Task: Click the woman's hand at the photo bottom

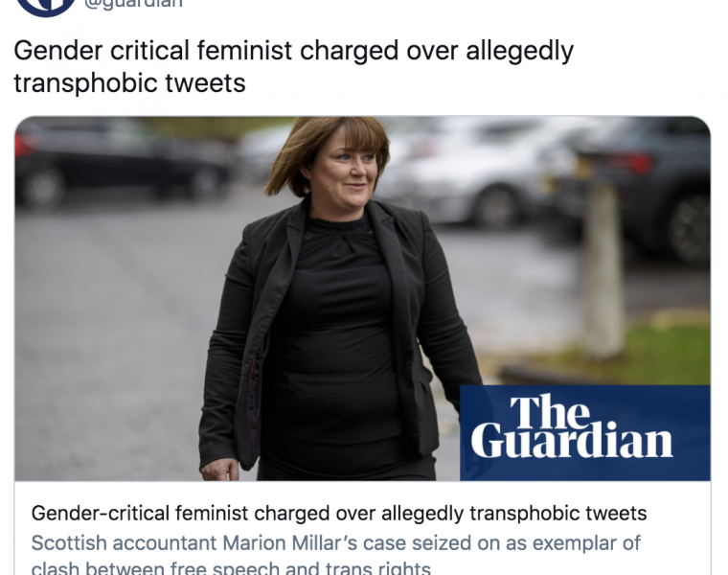Action: (x=219, y=470)
